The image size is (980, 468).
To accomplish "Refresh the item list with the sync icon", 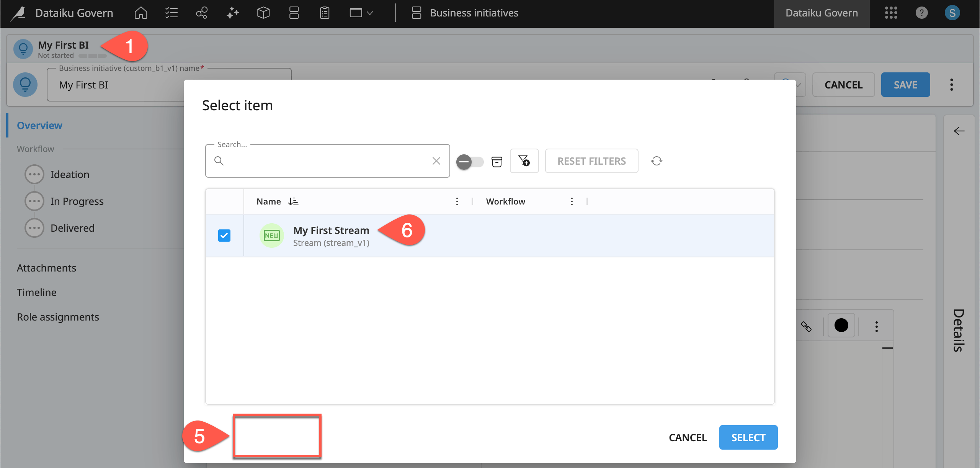I will coord(656,161).
